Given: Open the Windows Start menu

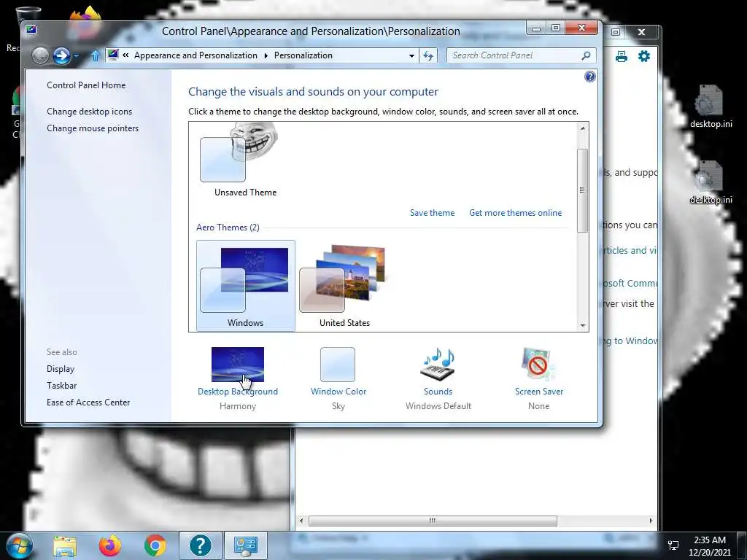Looking at the screenshot, I should [x=18, y=545].
